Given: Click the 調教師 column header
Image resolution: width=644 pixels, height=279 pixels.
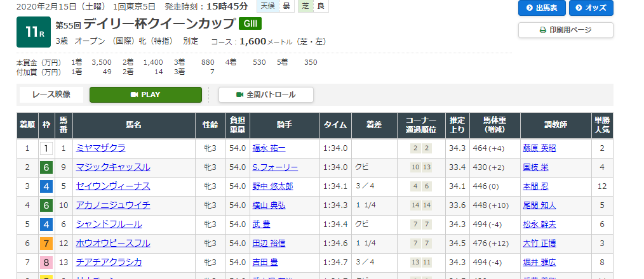Looking at the screenshot, I should (x=556, y=125).
